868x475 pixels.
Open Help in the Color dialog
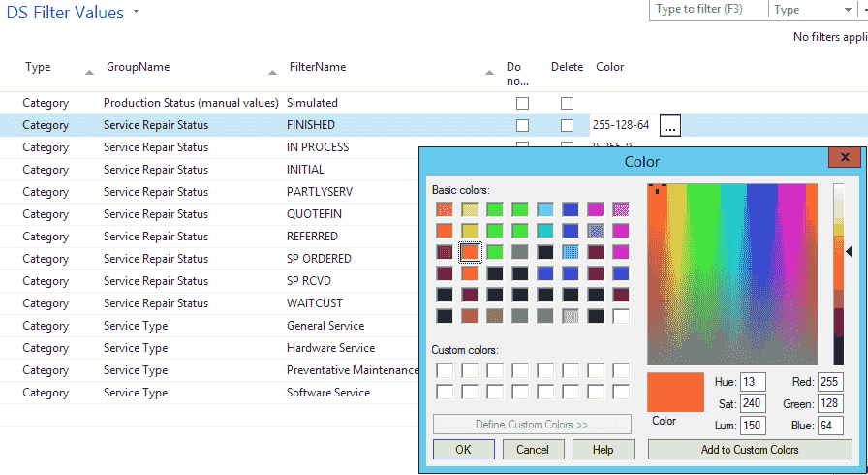pyautogui.click(x=603, y=450)
